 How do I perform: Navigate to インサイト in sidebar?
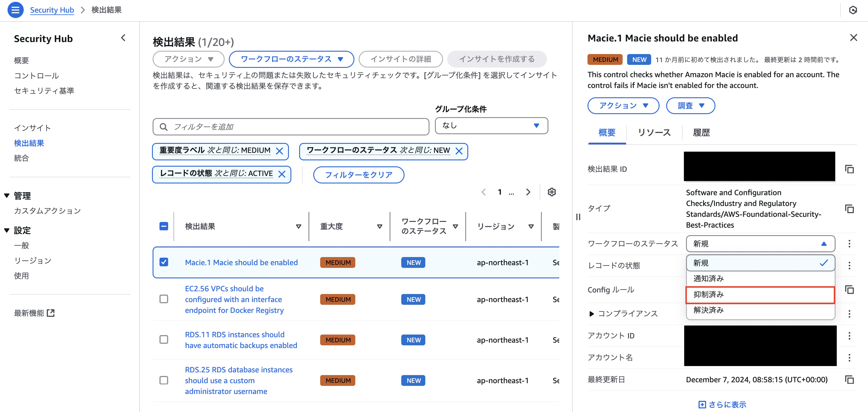(x=32, y=128)
